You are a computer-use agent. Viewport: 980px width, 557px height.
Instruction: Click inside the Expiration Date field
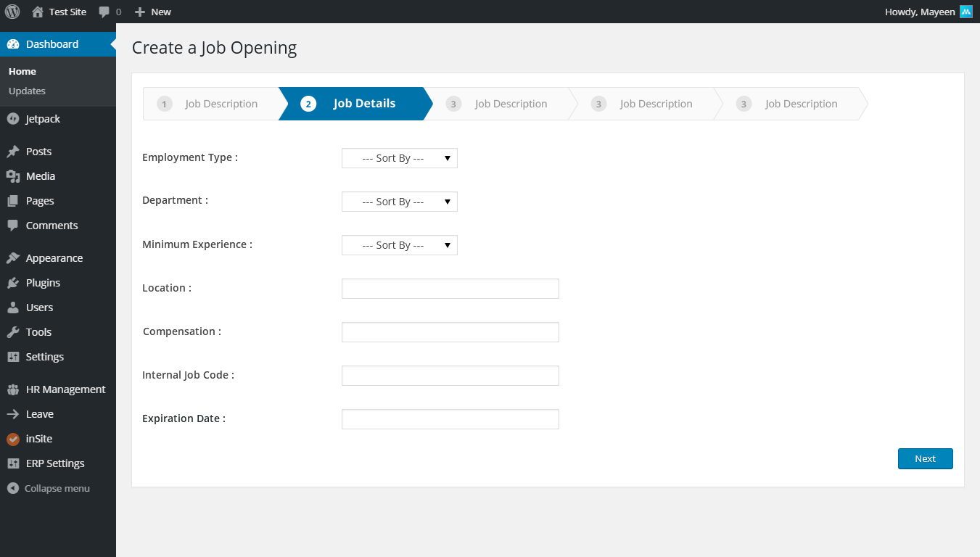450,418
